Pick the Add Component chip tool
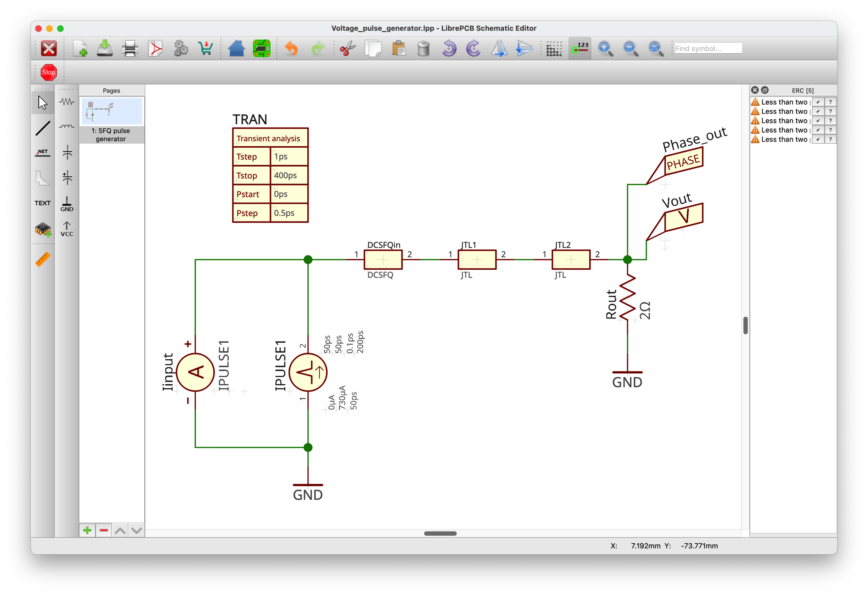The height and width of the screenshot is (595, 868). pos(43,229)
